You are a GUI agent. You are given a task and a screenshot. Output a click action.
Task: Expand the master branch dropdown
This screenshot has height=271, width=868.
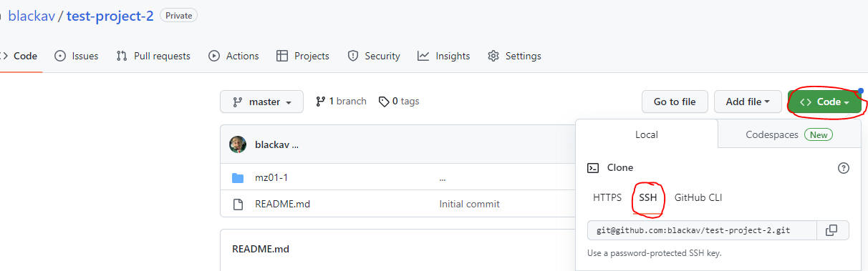click(261, 102)
